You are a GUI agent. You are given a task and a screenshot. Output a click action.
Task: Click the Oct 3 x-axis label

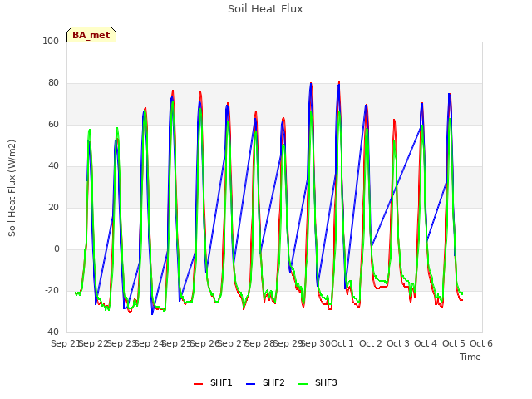coord(398,343)
